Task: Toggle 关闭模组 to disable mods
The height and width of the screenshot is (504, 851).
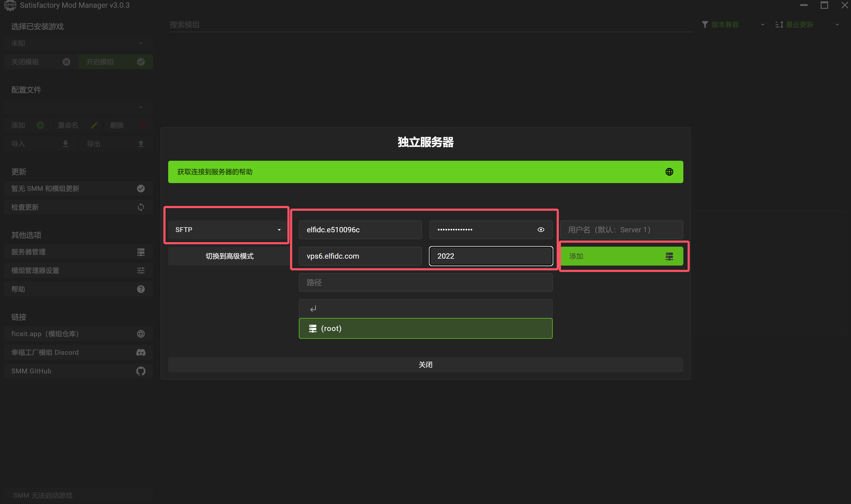Action: 41,62
